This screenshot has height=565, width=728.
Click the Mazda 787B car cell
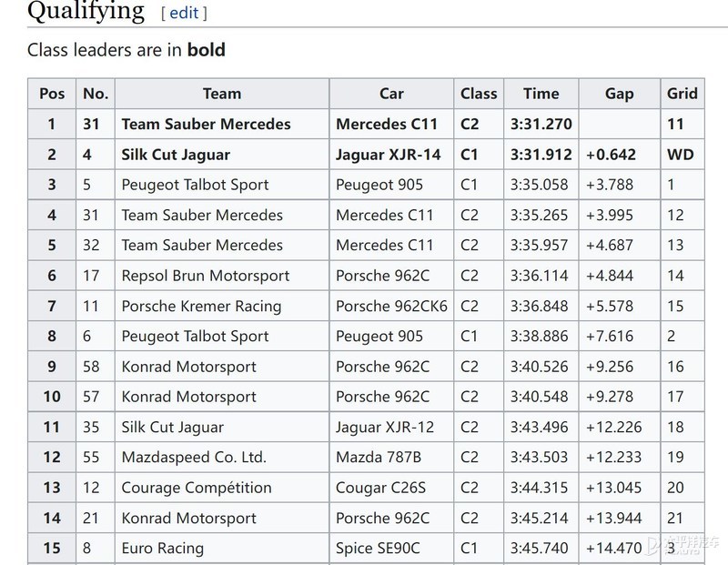(x=379, y=458)
